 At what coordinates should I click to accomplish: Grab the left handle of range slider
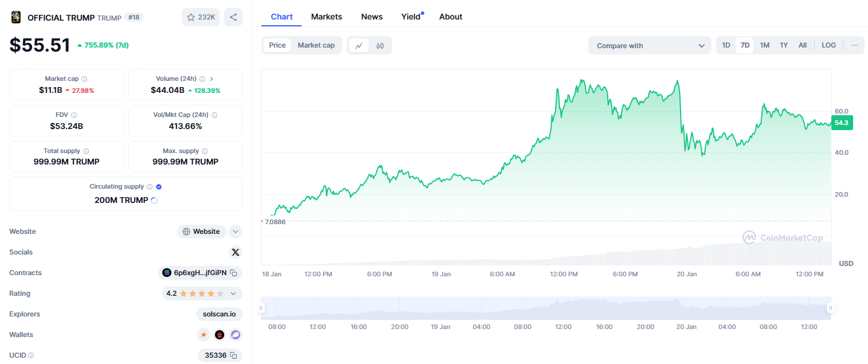261,308
